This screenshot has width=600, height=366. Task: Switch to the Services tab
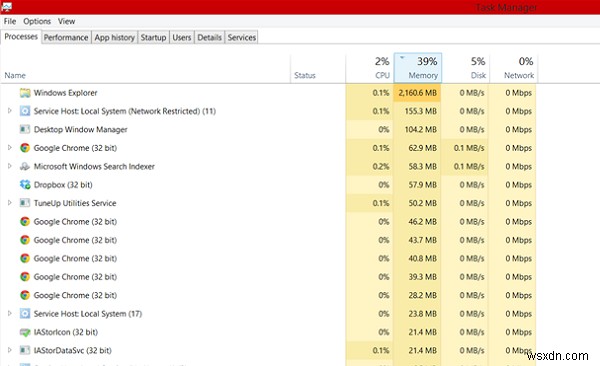241,38
